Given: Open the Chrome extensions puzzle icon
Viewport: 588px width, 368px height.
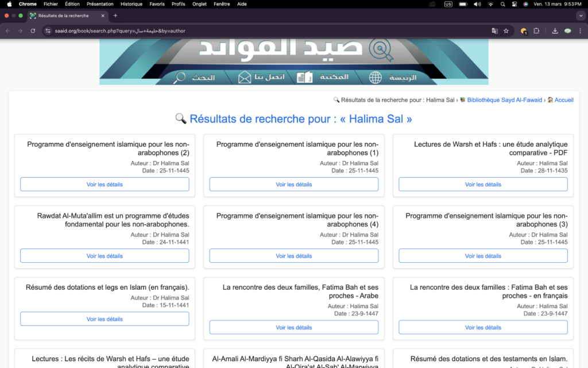Looking at the screenshot, I should point(536,31).
